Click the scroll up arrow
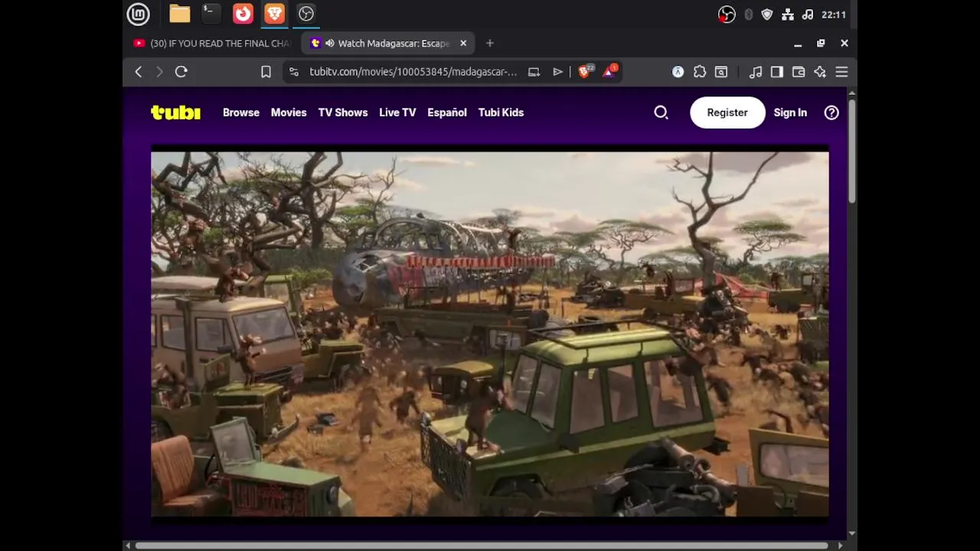Viewport: 980px width, 551px height. 852,93
